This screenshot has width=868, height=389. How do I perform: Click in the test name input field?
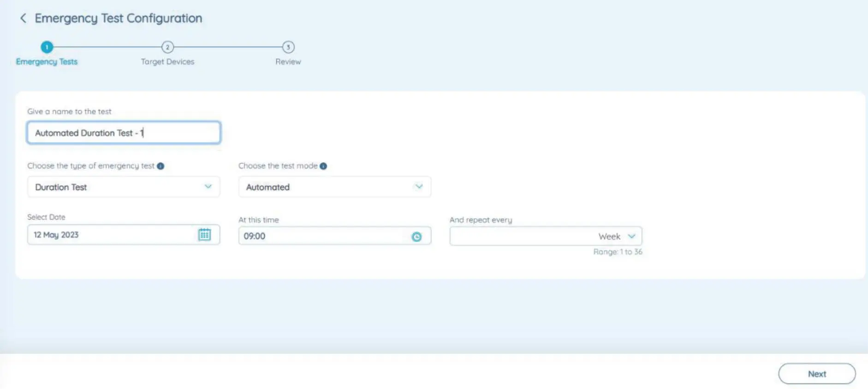point(124,133)
